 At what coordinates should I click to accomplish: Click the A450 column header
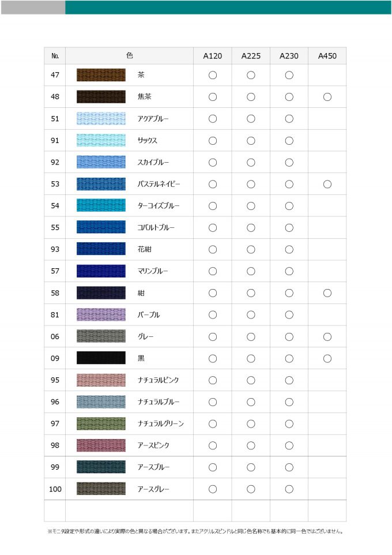coord(327,56)
